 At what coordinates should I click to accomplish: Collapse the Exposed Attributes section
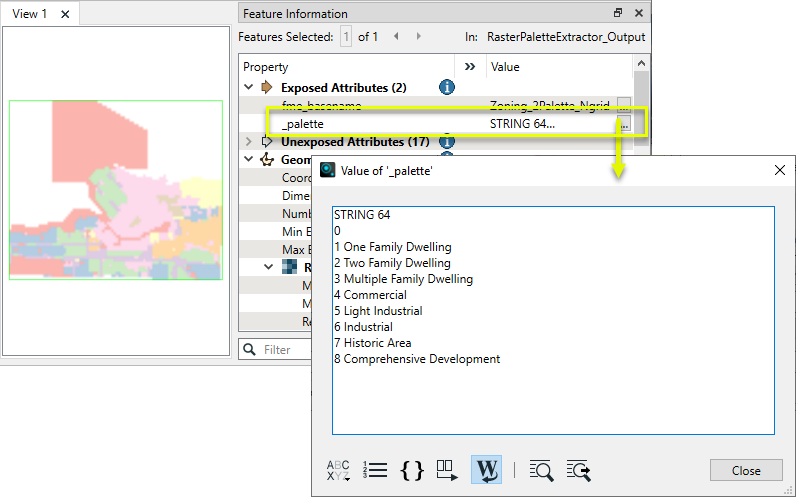click(249, 88)
